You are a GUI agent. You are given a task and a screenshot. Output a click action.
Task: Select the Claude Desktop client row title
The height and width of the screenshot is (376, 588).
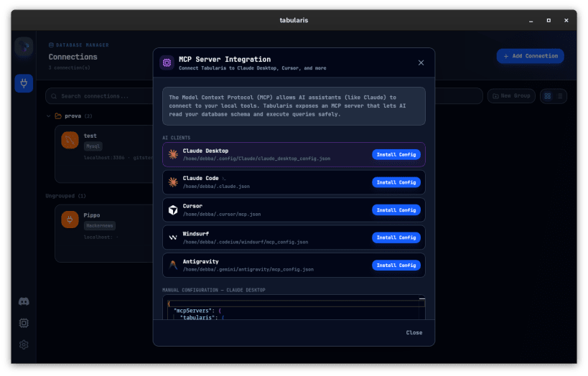point(205,151)
